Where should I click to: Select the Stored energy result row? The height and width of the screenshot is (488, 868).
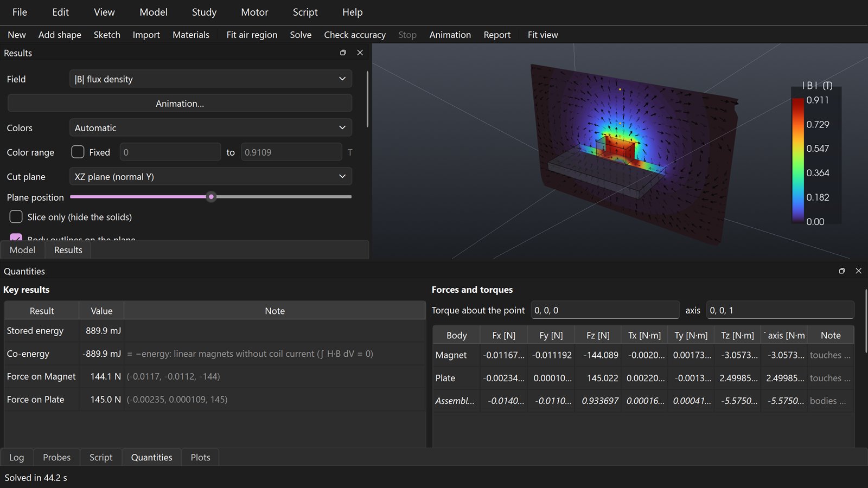[215, 331]
